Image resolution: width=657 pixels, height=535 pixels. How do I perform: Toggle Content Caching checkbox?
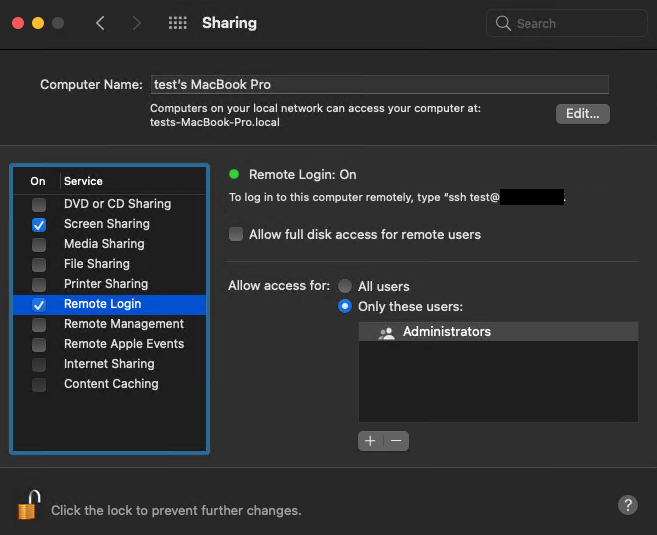click(39, 385)
